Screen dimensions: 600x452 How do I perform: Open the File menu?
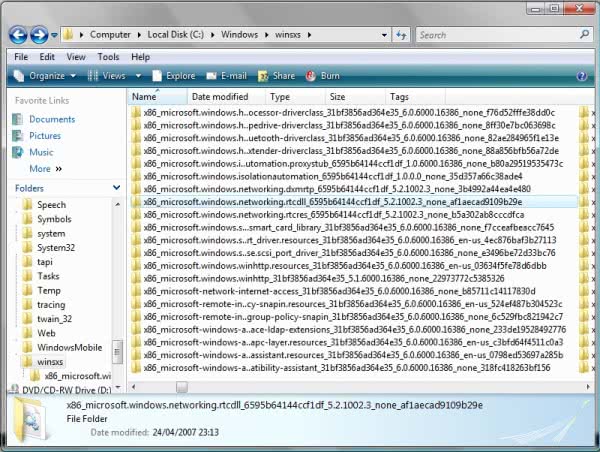coord(21,57)
